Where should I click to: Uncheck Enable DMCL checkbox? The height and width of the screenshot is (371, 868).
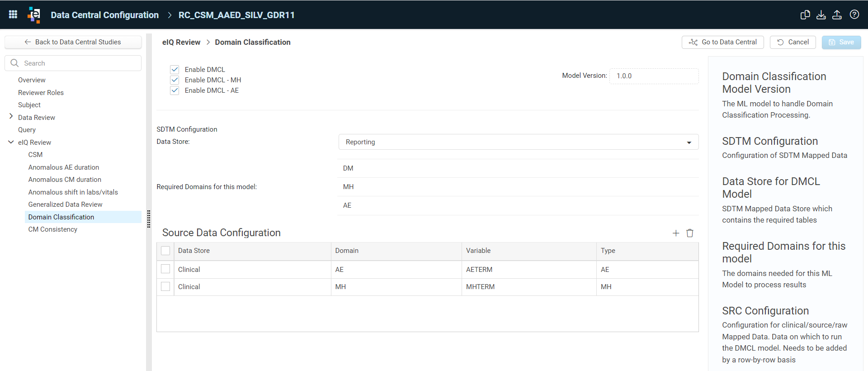pyautogui.click(x=175, y=70)
